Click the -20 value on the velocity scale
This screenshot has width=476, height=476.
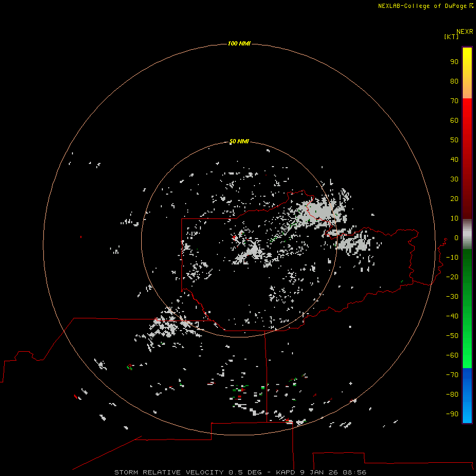click(452, 277)
